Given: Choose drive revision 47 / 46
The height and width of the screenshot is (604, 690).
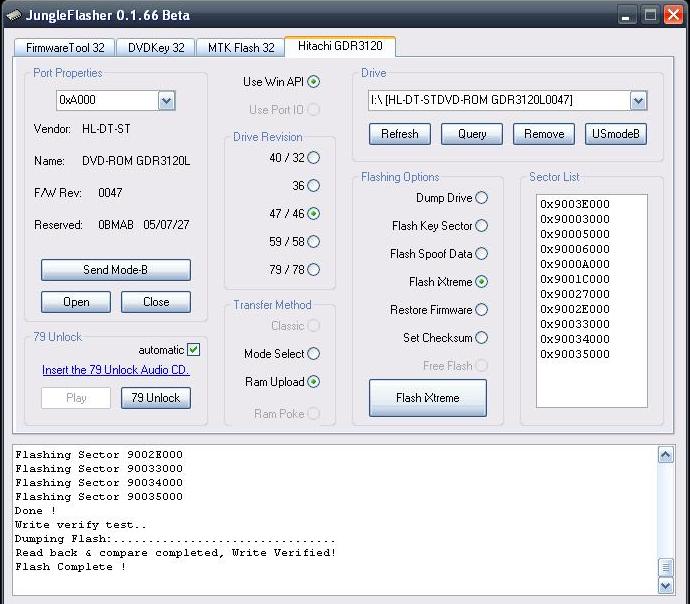Looking at the screenshot, I should [313, 214].
